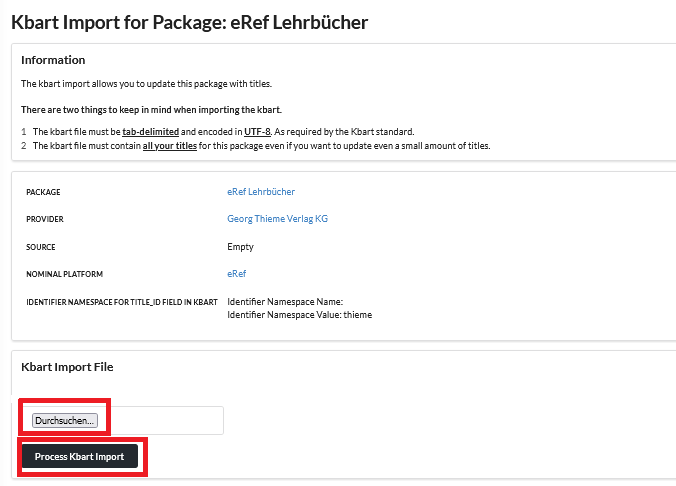Click the PROVIDER field label
This screenshot has width=676, height=486.
point(45,219)
